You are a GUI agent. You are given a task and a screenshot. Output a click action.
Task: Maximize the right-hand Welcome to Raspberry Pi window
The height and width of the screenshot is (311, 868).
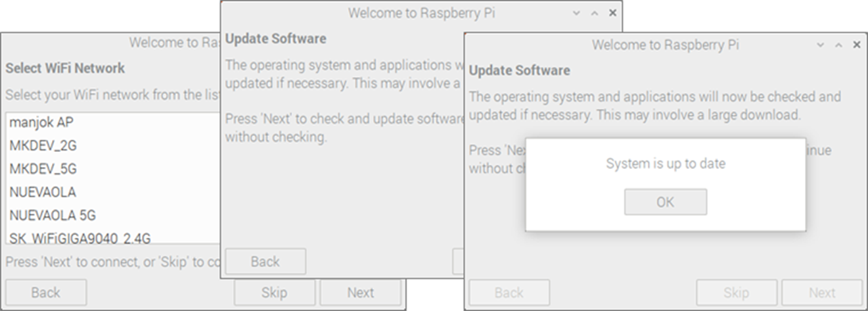[838, 45]
